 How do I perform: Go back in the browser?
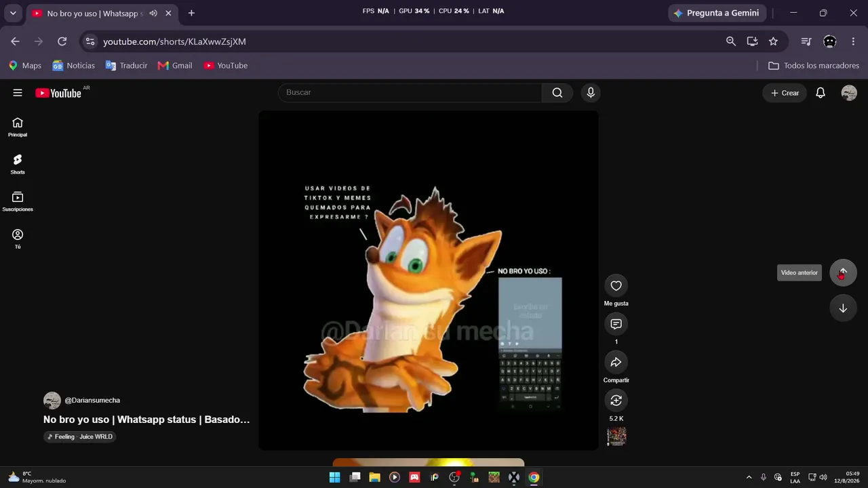(15, 41)
